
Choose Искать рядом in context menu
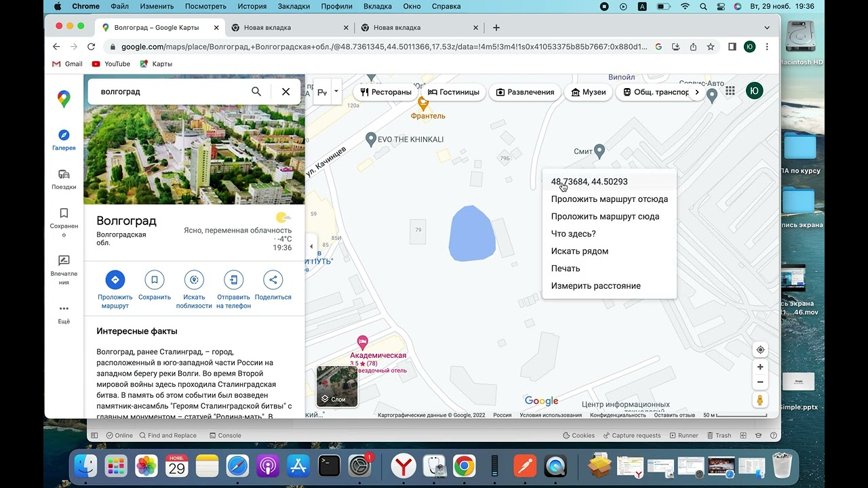point(609,251)
